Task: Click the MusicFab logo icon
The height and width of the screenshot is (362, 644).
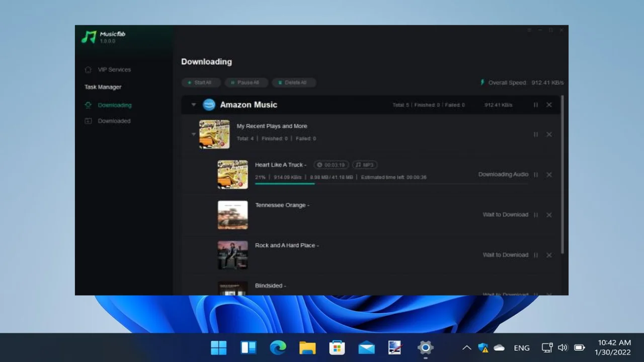Action: point(89,37)
